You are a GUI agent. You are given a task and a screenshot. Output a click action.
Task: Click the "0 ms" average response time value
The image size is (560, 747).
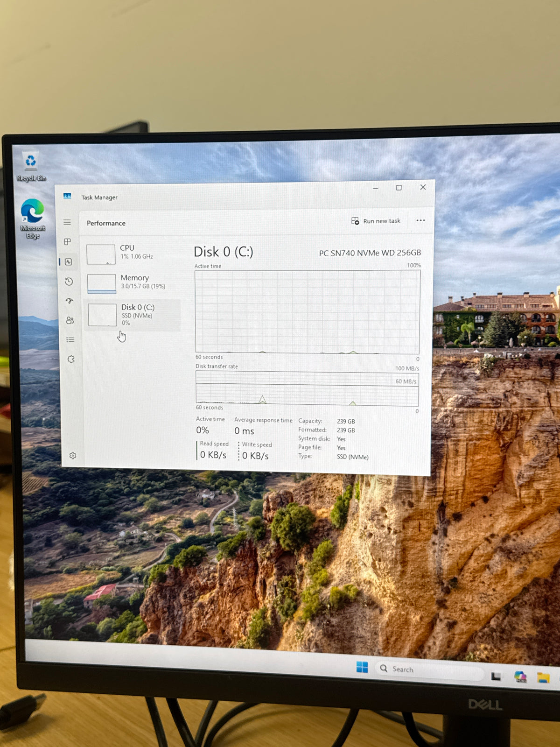point(244,431)
